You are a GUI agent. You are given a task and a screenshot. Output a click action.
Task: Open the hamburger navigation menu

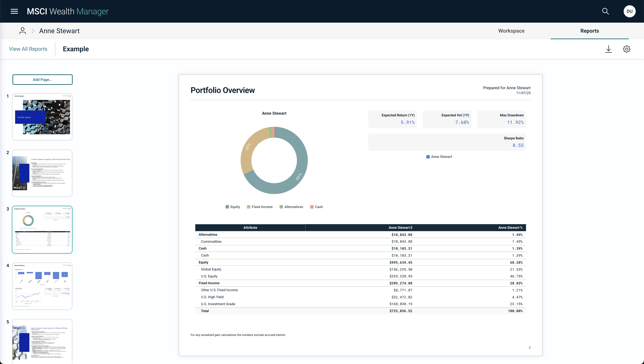(14, 11)
